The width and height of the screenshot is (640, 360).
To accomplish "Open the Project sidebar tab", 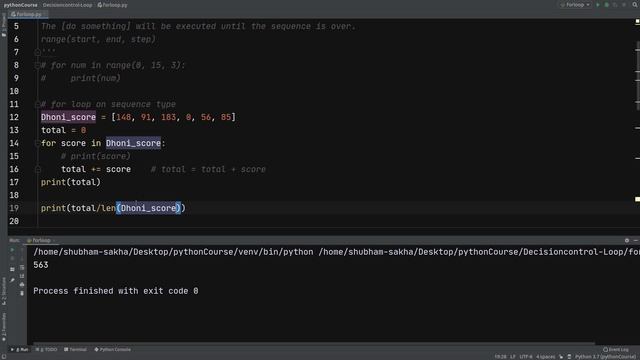I will pos(4,25).
